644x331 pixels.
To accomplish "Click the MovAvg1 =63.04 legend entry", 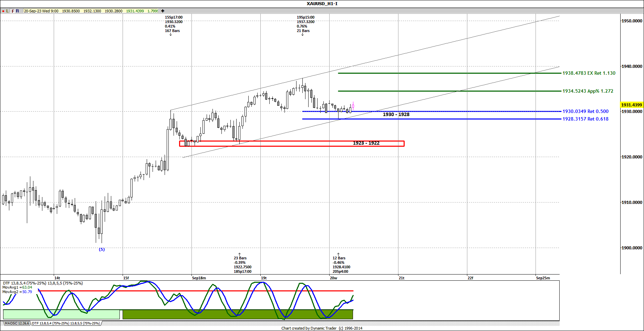I will tap(17, 287).
